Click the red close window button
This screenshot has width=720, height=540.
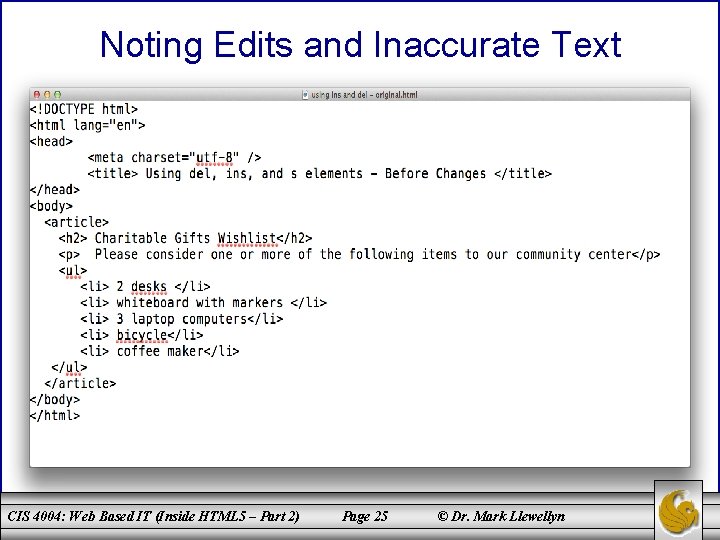point(37,95)
